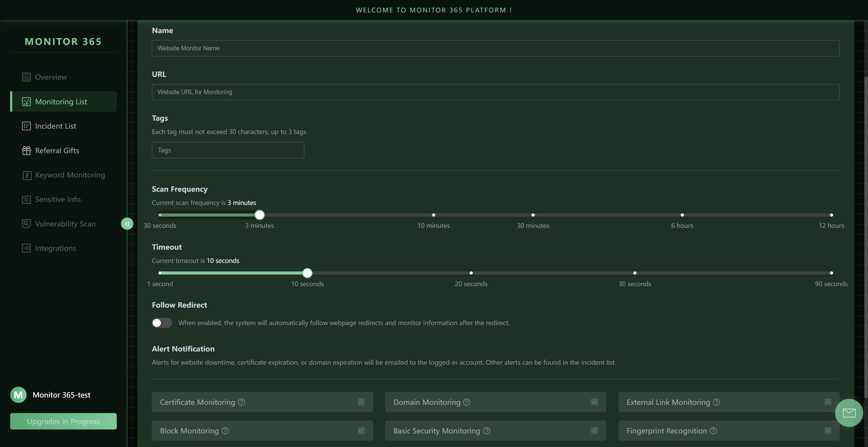Image resolution: width=868 pixels, height=447 pixels.
Task: Show help for Domain Monitoring
Action: (467, 402)
